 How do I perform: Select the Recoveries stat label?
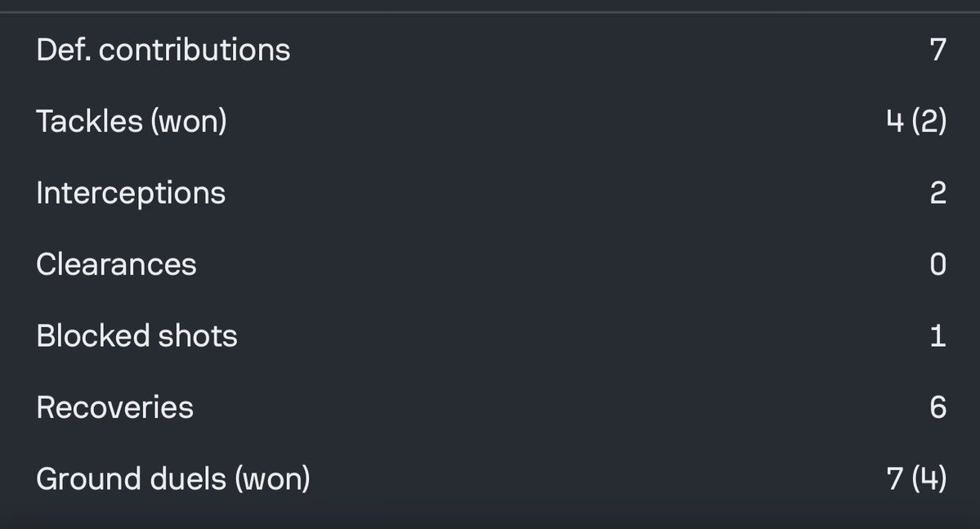(x=115, y=408)
